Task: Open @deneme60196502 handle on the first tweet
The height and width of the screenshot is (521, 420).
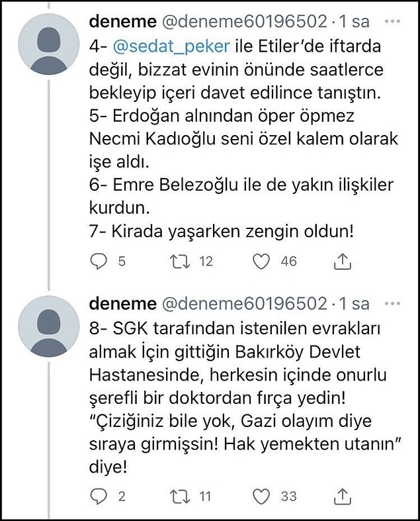Action: coord(245,21)
